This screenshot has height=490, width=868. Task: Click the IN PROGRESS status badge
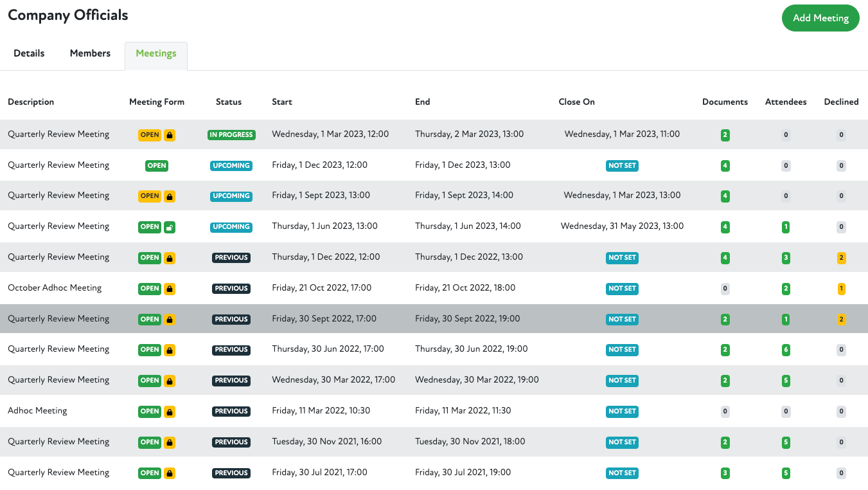pos(231,135)
